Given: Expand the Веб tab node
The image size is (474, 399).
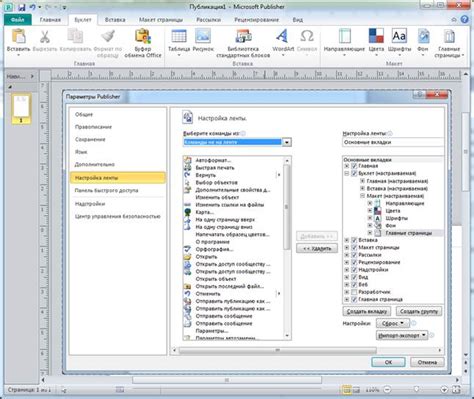Looking at the screenshot, I should pos(347,285).
